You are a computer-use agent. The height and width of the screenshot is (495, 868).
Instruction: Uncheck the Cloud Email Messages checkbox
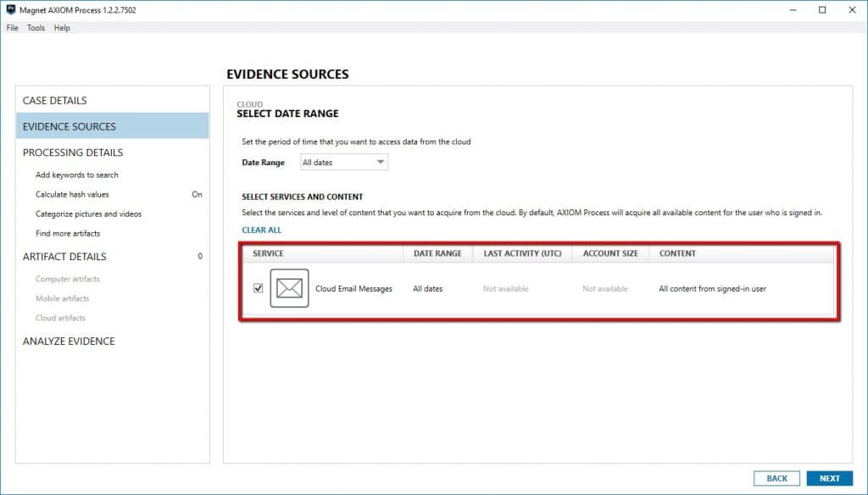point(258,288)
